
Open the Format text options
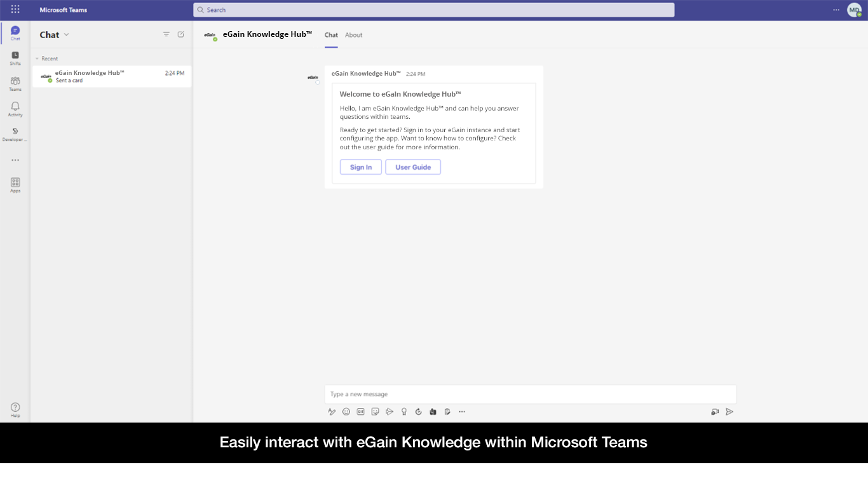click(332, 412)
